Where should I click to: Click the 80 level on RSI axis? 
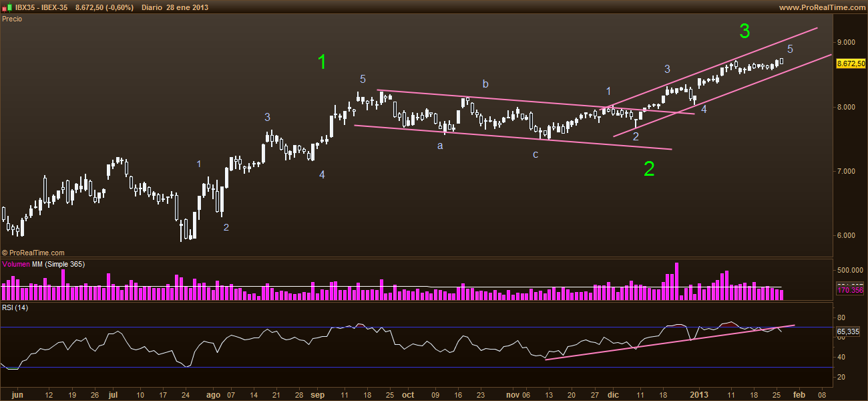tap(843, 317)
